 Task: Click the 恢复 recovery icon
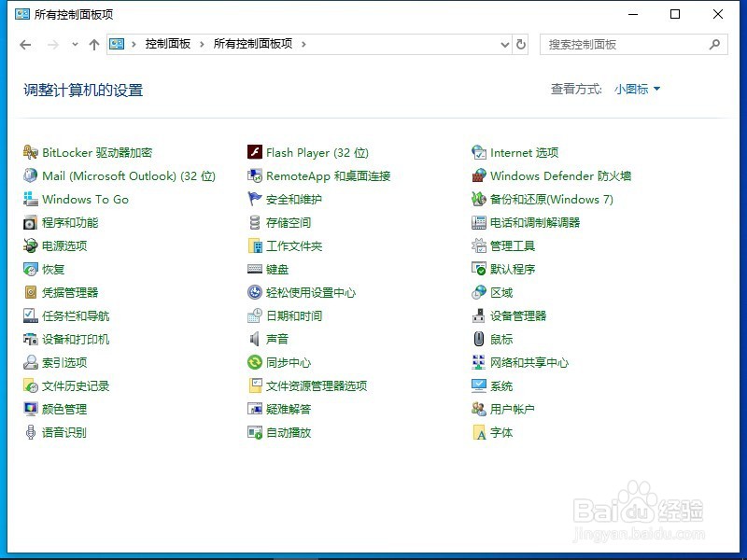tap(31, 269)
